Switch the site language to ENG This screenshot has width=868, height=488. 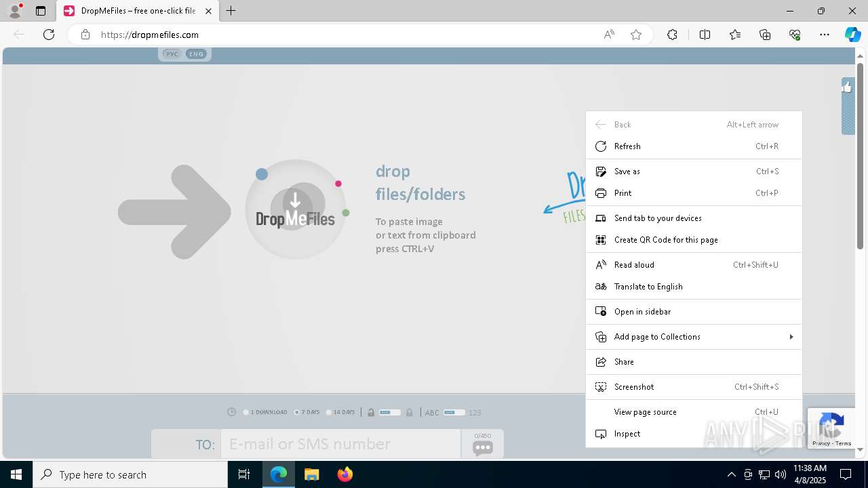pyautogui.click(x=196, y=54)
